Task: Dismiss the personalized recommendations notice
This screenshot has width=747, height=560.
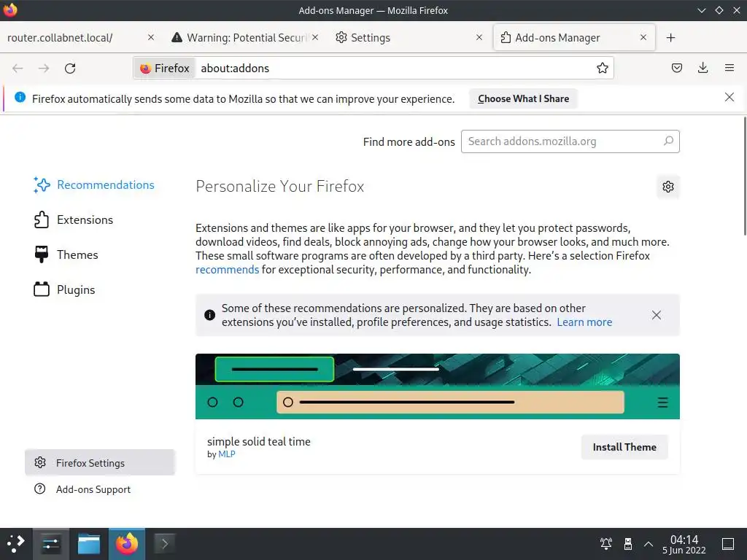Action: coord(656,315)
